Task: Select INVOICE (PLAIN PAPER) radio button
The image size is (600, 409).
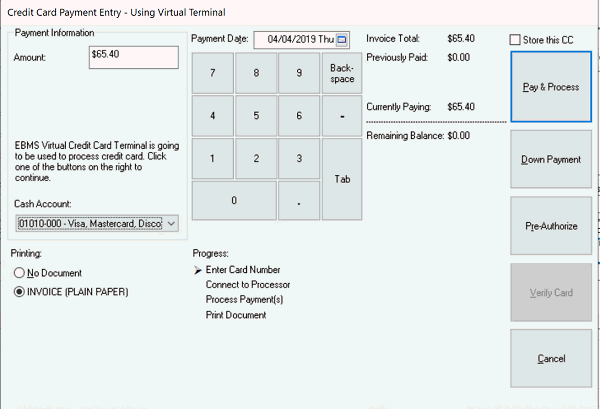Action: tap(19, 292)
